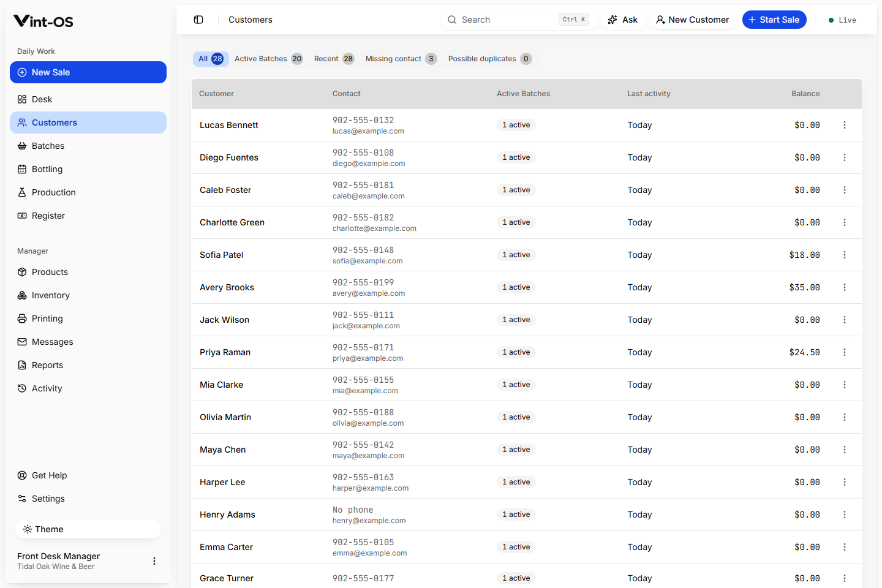
Task: Open row menu for Caleb Foster
Action: pos(845,190)
